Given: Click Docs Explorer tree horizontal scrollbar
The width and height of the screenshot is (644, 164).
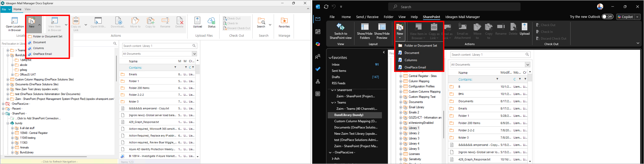Looking at the screenshot, I should click(46, 157).
